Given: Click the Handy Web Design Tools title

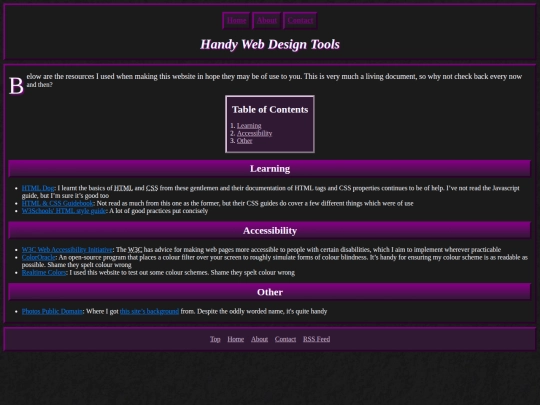Looking at the screenshot, I should pos(270,44).
